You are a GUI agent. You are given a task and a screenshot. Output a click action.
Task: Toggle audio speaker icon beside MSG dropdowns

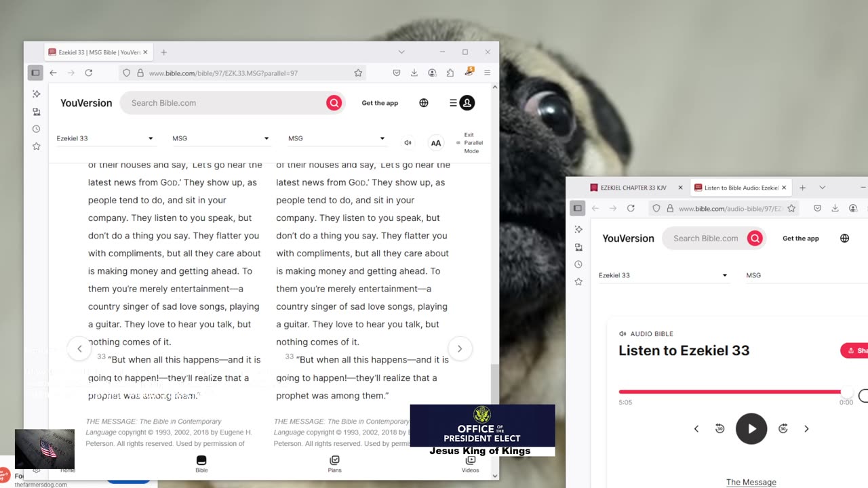pyautogui.click(x=408, y=142)
